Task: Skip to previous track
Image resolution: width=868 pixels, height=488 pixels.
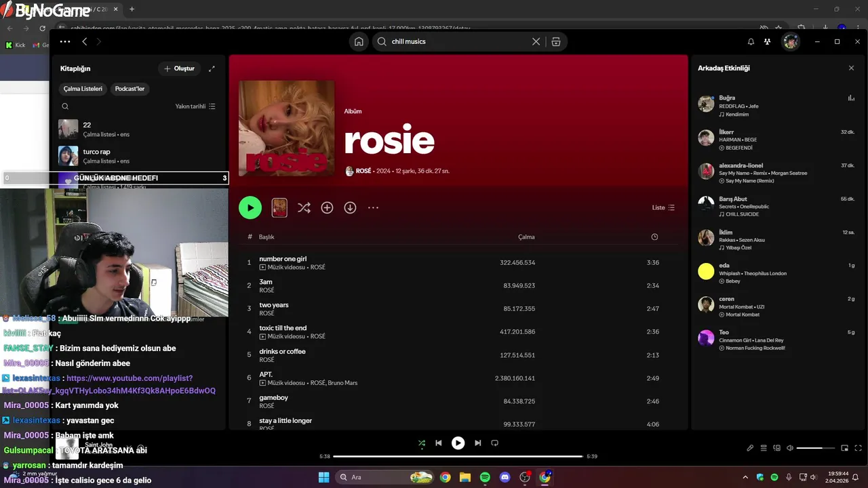Action: (439, 443)
